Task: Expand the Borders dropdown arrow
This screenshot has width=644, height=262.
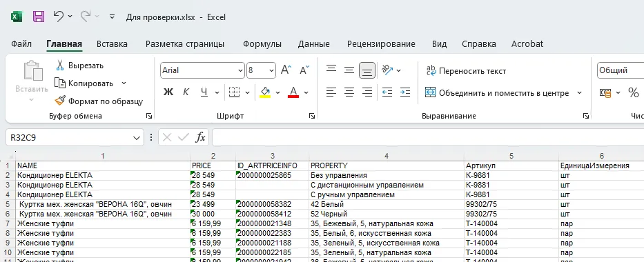Action: pos(247,92)
